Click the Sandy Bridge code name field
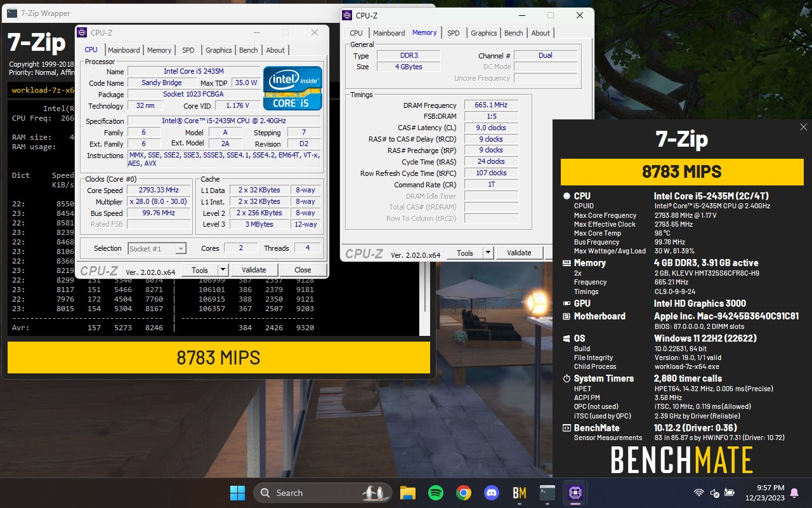 (x=162, y=83)
